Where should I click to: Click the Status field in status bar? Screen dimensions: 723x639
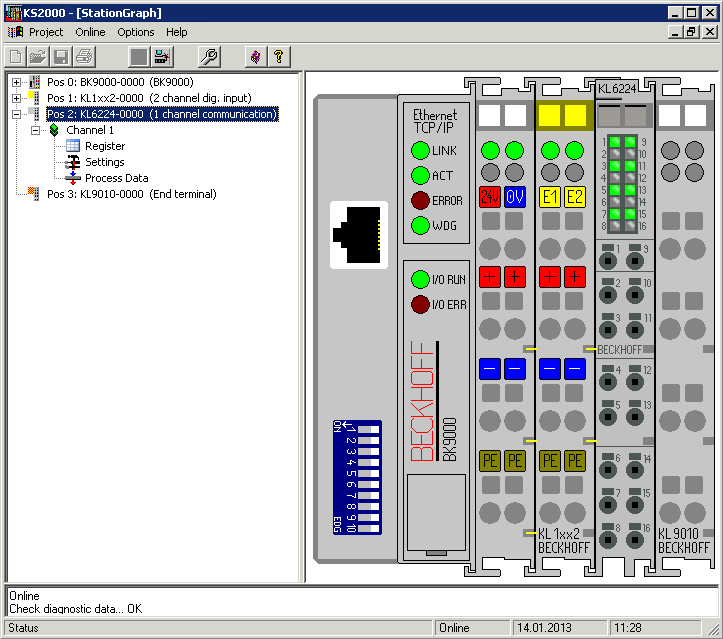point(219,628)
